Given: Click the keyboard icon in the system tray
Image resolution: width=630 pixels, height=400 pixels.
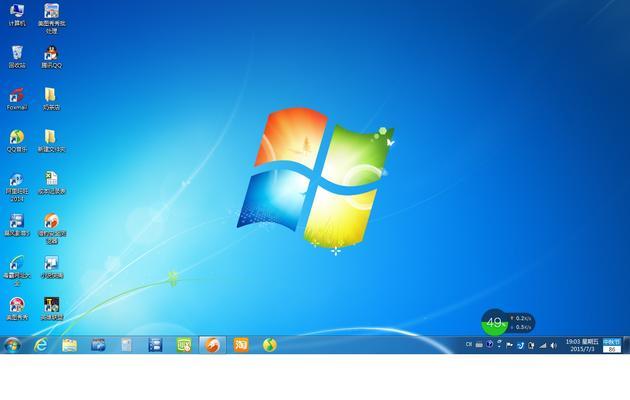Looking at the screenshot, I should (479, 345).
